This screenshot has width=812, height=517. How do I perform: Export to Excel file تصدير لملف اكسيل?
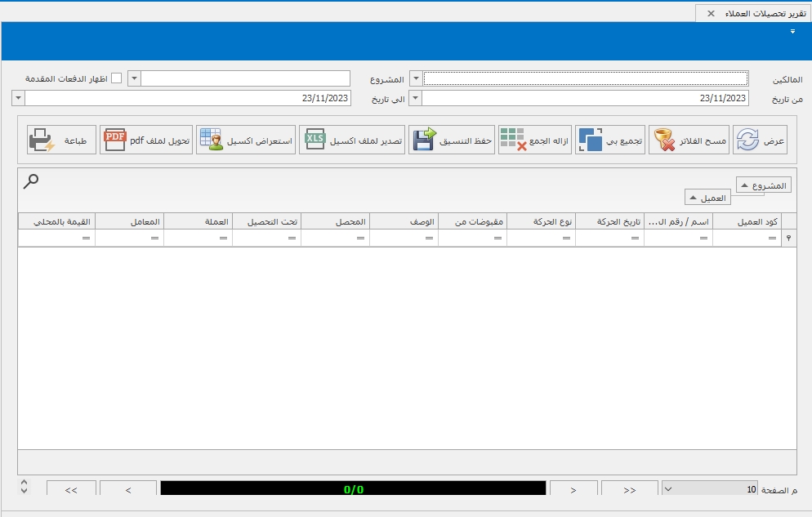point(352,140)
